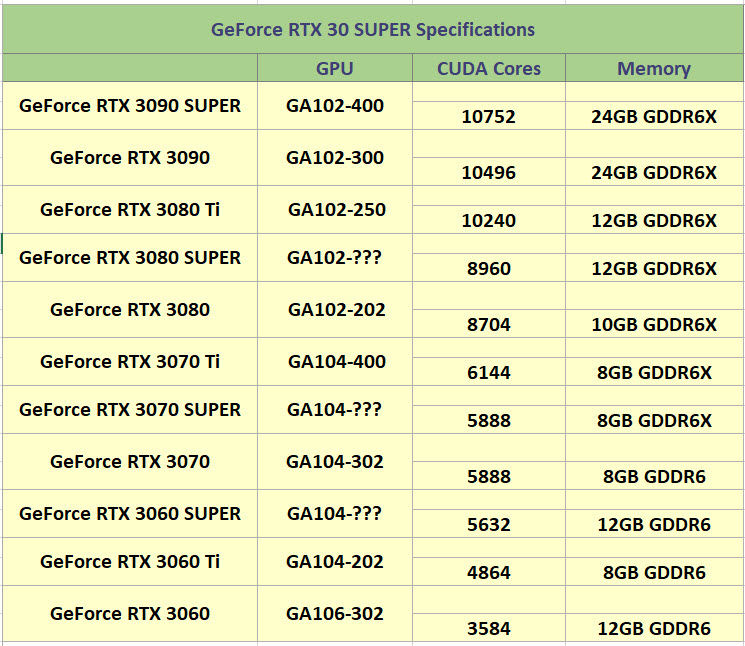Select the GeForce RTX 3080 Ti cell
Viewport: 745px width, 646px height.
[130, 209]
